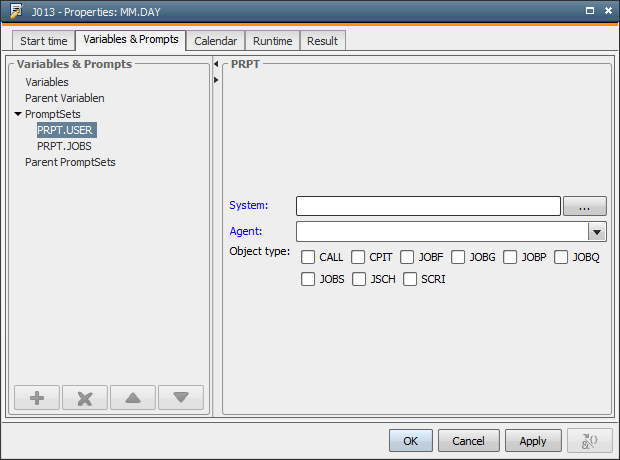Viewport: 620px width, 460px height.
Task: Click the Apply button
Action: (x=533, y=440)
